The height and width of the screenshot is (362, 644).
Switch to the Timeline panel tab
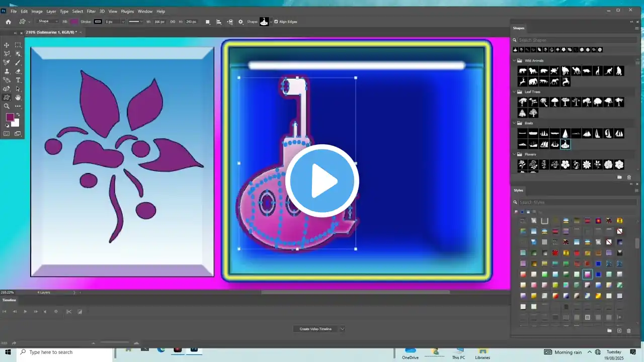[x=9, y=300]
